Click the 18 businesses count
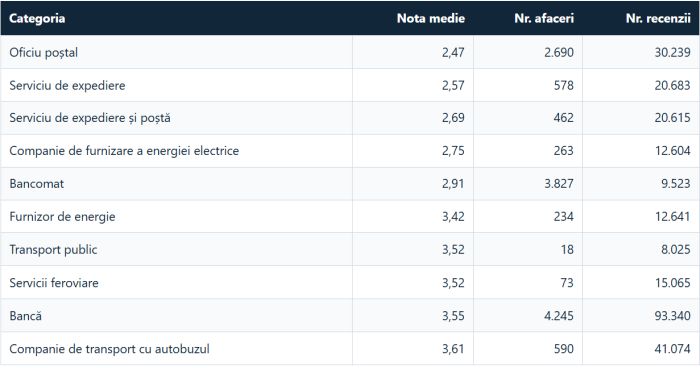The image size is (700, 368). point(567,250)
